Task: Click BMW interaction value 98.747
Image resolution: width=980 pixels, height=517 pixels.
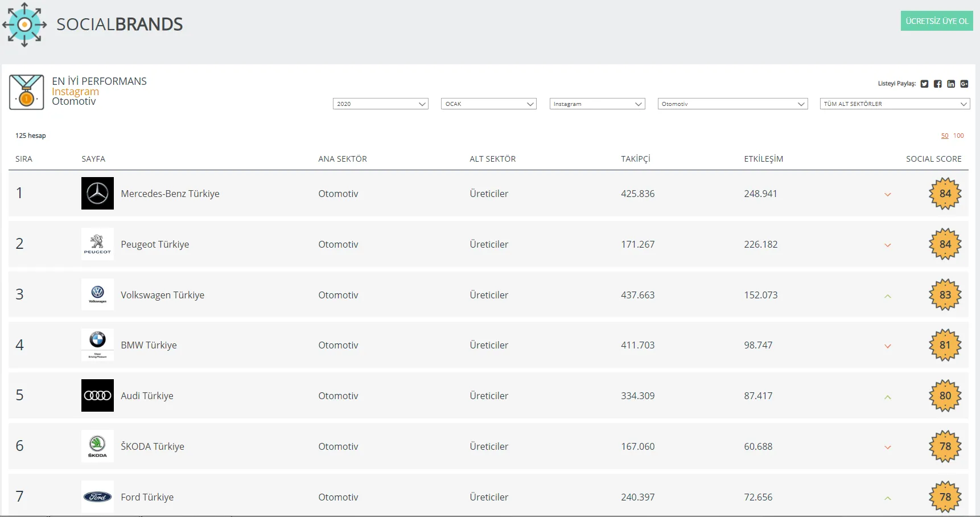Action: 758,345
